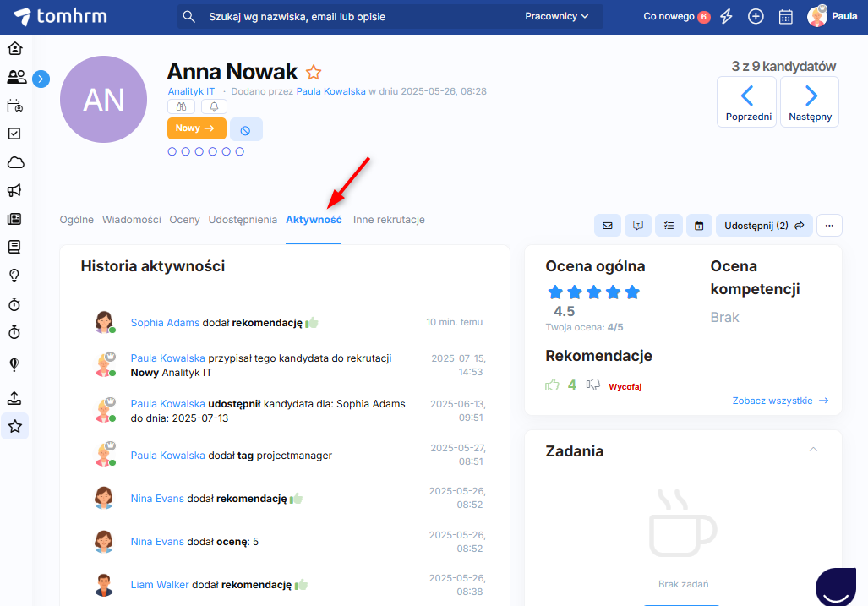The width and height of the screenshot is (868, 606).
Task: Click the reject candidate ban icon button
Action: 246,129
